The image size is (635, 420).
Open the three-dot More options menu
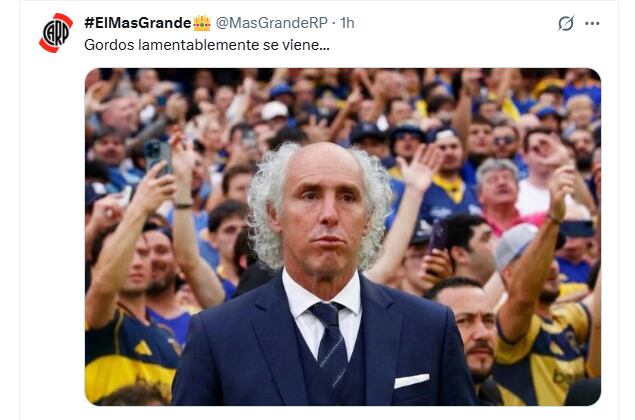592,23
